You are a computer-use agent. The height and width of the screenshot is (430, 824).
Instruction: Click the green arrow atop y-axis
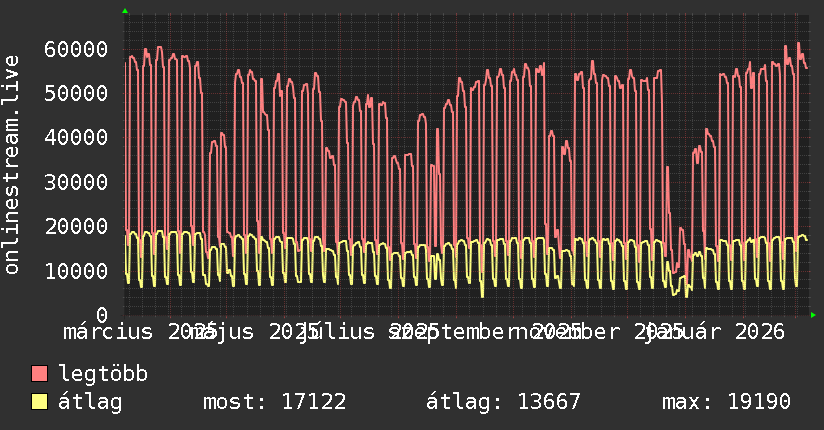tap(125, 11)
